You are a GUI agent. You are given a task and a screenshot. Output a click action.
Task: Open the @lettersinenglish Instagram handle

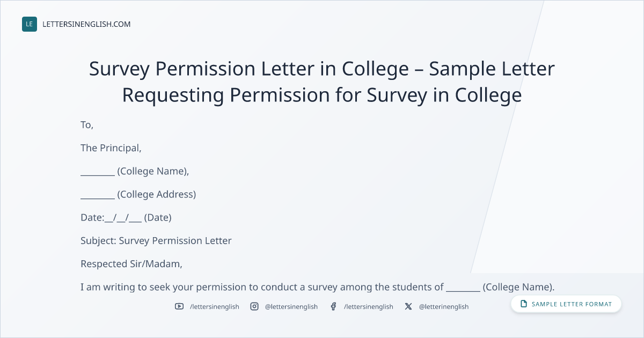pos(291,306)
